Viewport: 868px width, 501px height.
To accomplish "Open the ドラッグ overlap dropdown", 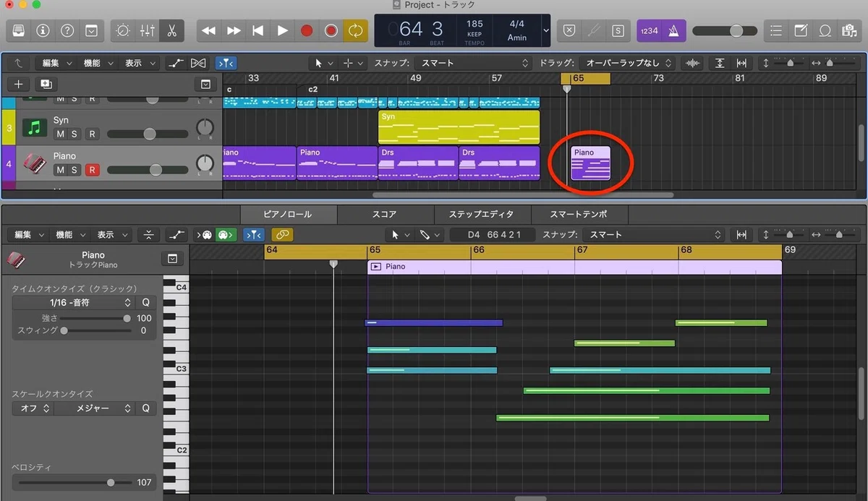I will click(629, 63).
